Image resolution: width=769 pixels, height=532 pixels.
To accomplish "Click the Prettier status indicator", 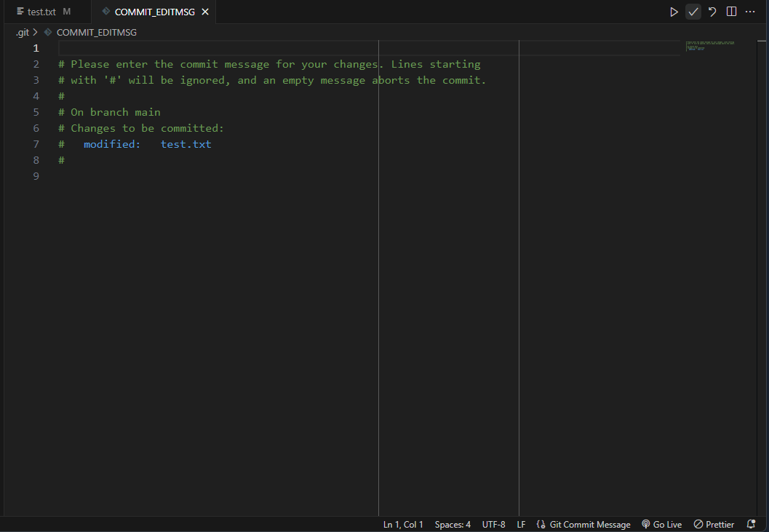I will click(714, 525).
